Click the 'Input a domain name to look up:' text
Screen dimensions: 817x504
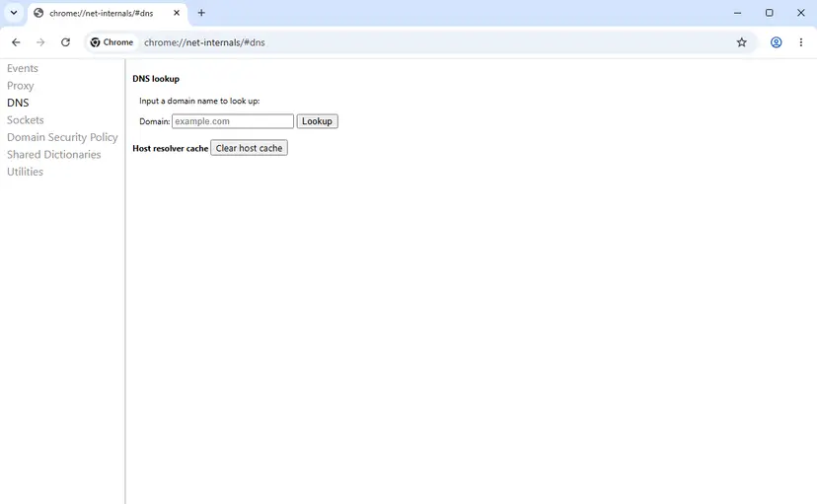(199, 101)
